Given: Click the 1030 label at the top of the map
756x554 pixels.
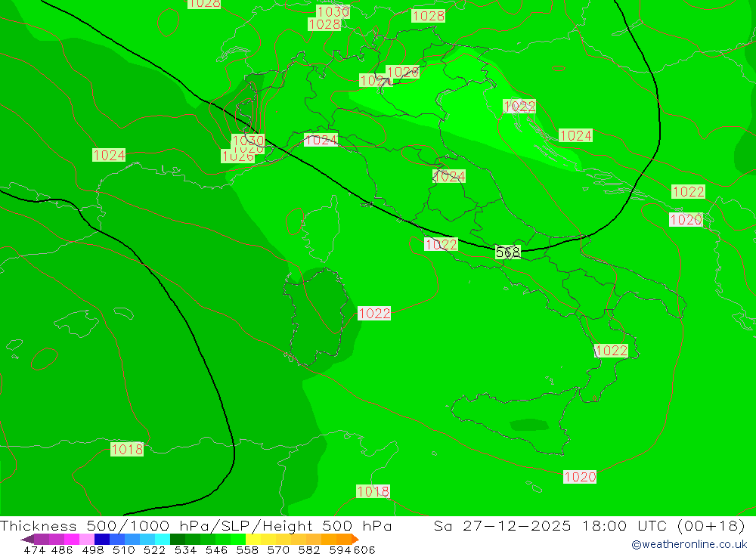Looking at the screenshot, I should click(333, 11).
